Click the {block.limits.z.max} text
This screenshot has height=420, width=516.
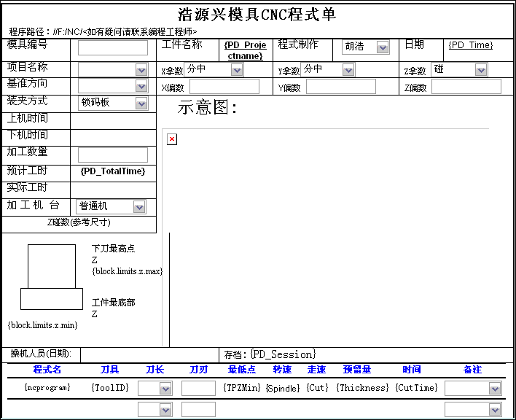pyautogui.click(x=128, y=271)
